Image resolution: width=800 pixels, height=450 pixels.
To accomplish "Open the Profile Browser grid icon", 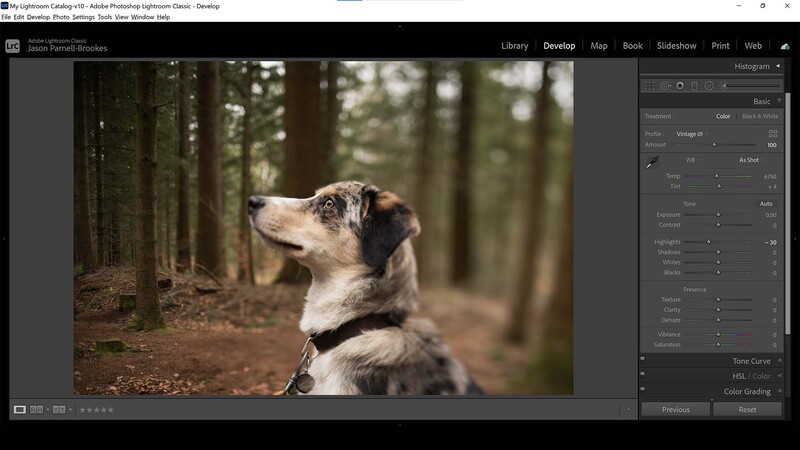I will [x=773, y=134].
